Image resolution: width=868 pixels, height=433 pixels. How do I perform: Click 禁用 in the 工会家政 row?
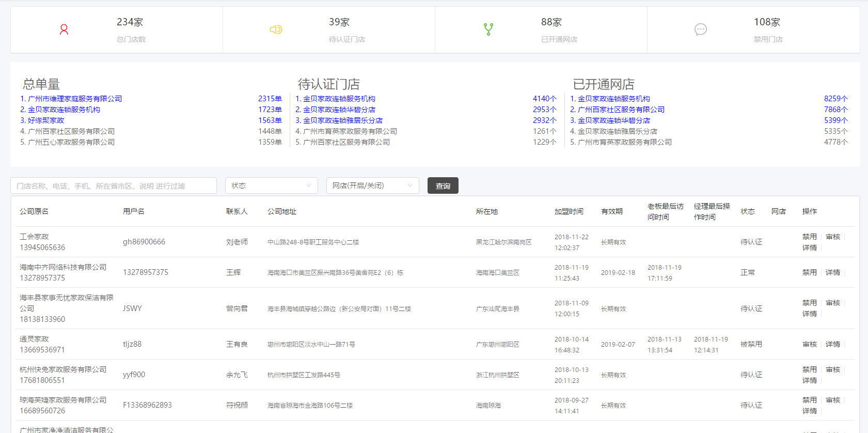click(x=810, y=237)
